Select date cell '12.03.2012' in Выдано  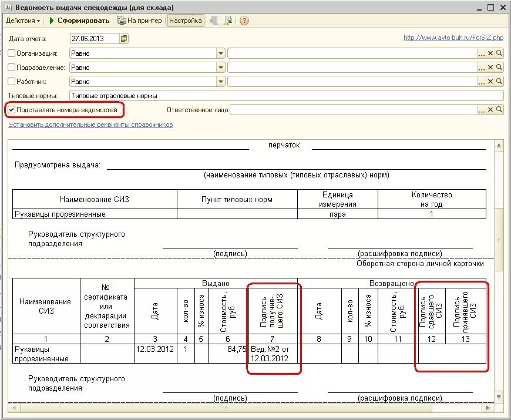155,354
